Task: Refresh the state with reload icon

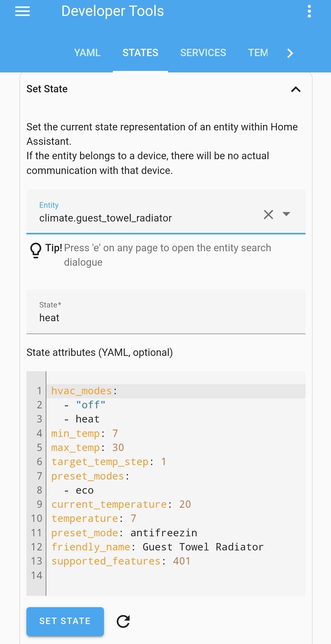Action: pyautogui.click(x=123, y=621)
